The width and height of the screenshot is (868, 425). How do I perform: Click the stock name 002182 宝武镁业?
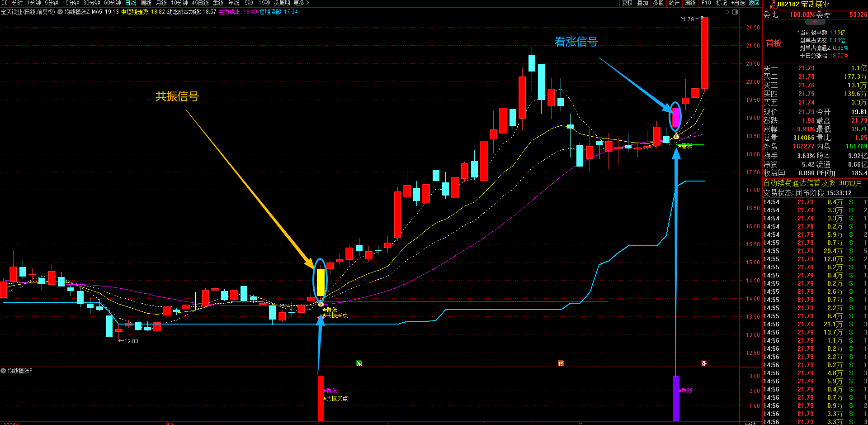pos(803,4)
